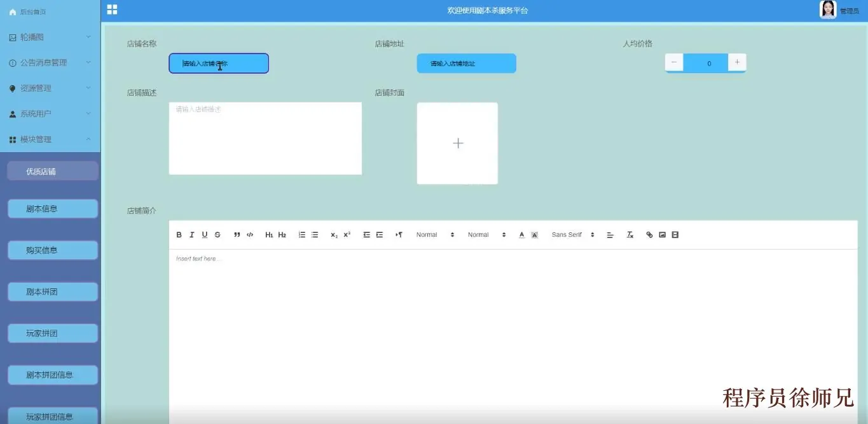
Task: Start a bulleted list
Action: tap(314, 235)
